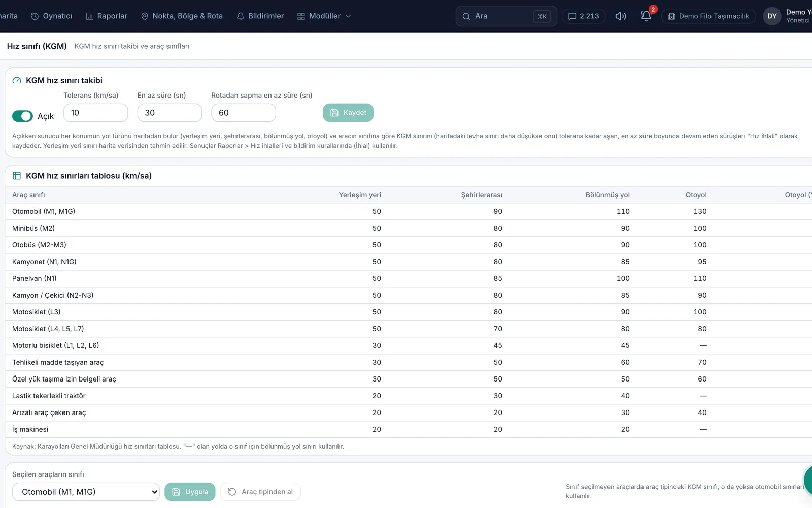812x508 pixels.
Task: Open the messages counter showing 2.213
Action: click(x=584, y=16)
